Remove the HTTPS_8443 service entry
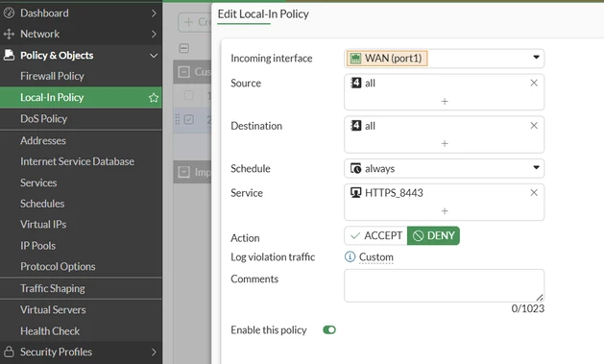This screenshot has height=364, width=604. point(534,193)
